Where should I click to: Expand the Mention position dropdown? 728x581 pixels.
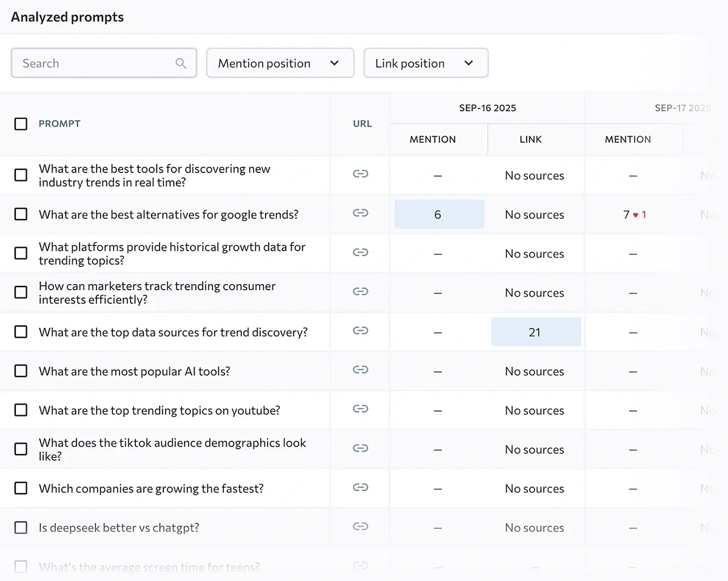point(280,63)
